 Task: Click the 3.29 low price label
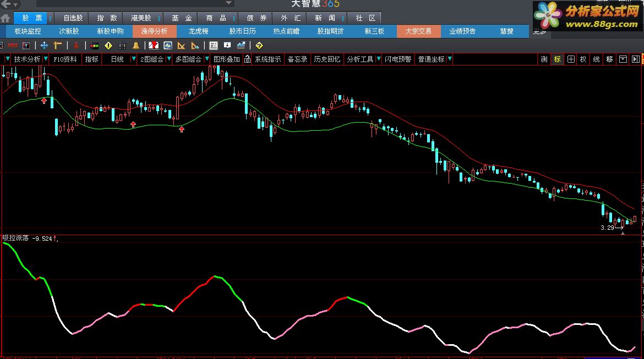click(x=607, y=228)
